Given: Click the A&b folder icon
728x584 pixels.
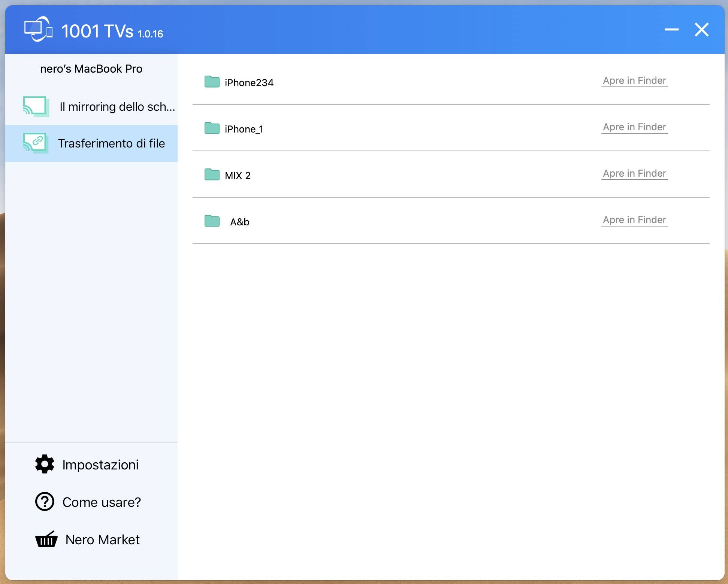Looking at the screenshot, I should tap(212, 220).
